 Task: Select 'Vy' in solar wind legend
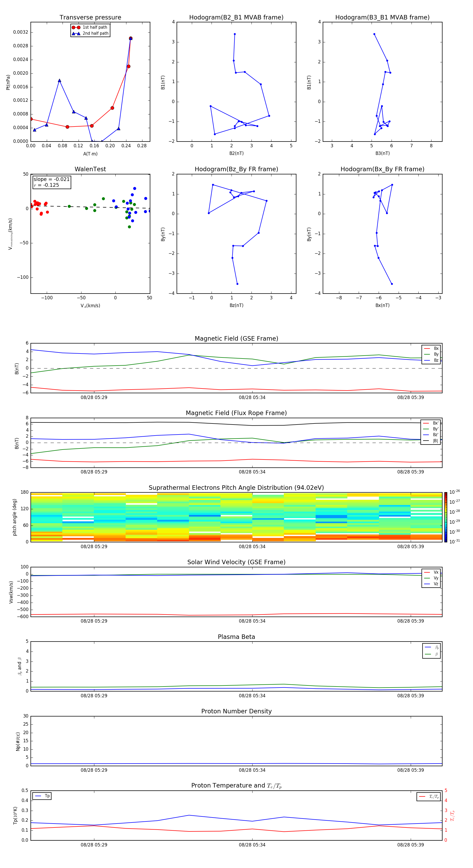431,578
